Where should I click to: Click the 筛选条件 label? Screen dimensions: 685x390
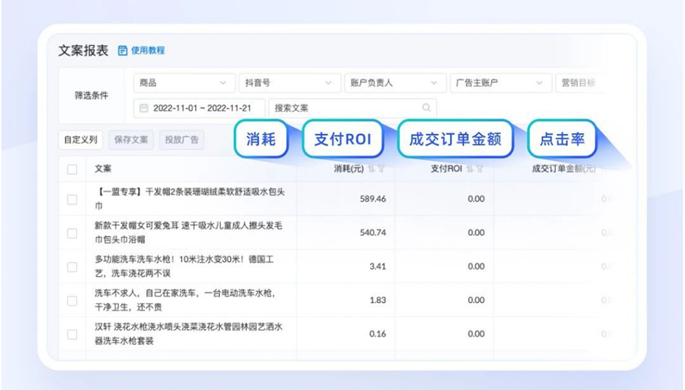coord(91,96)
